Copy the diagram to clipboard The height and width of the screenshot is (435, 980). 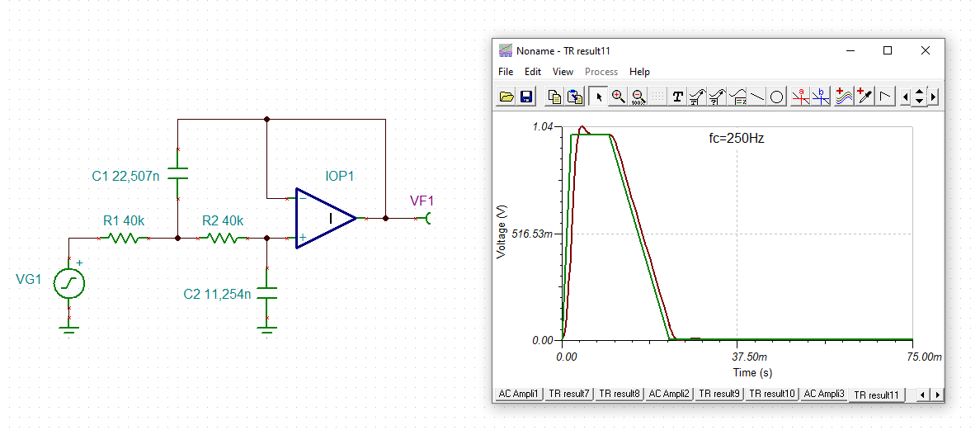tap(554, 97)
